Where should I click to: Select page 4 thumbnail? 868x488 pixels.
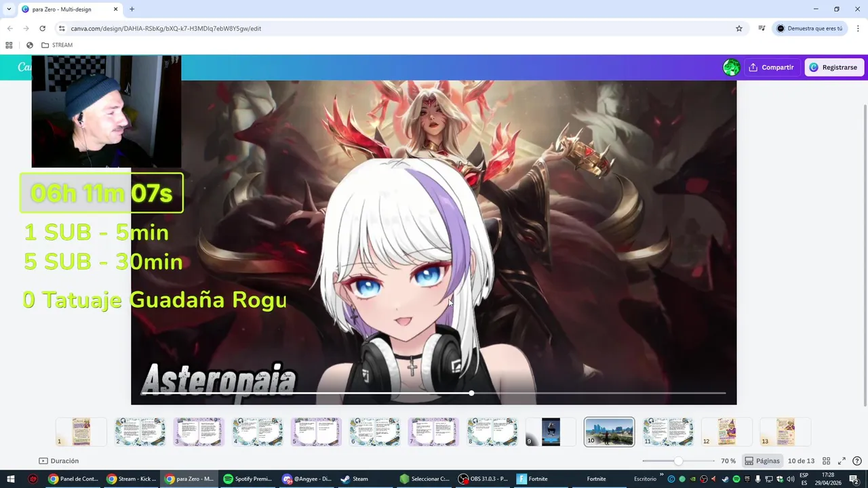pos(257,432)
